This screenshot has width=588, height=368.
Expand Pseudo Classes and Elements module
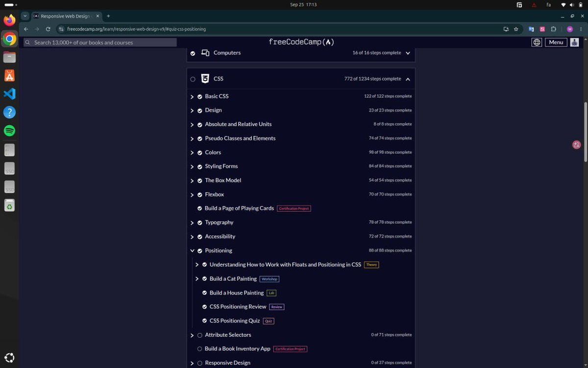(x=192, y=139)
